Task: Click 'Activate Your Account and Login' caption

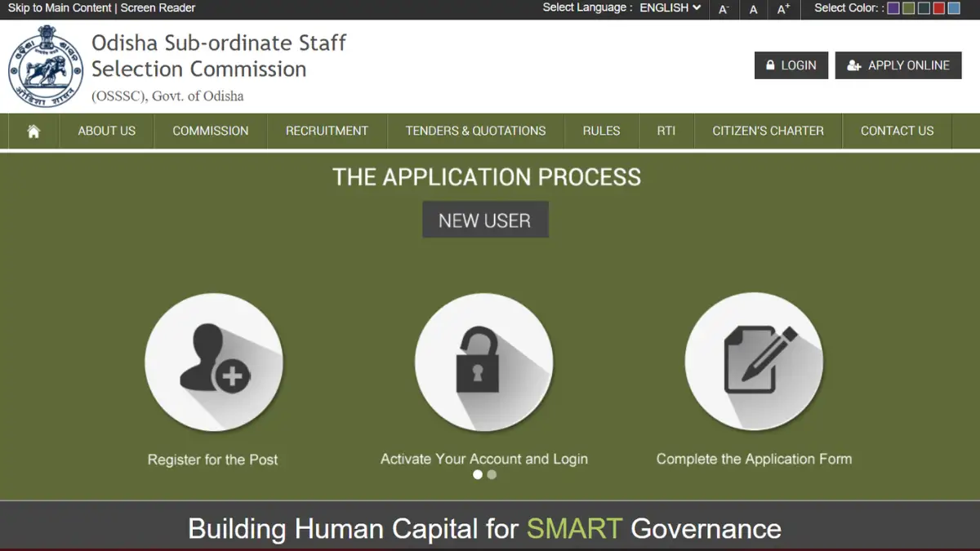Action: point(484,459)
